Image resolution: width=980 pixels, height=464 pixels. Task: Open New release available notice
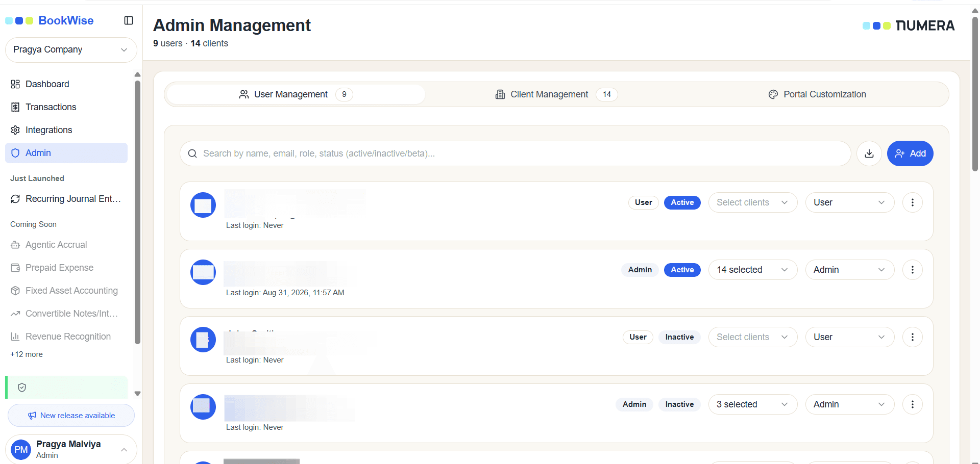click(71, 416)
